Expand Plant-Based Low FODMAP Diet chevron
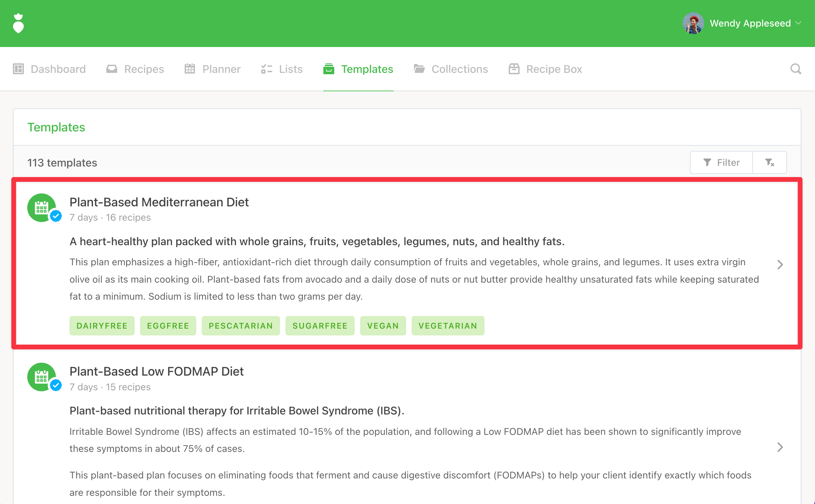Viewport: 815px width, 504px height. coord(780,447)
